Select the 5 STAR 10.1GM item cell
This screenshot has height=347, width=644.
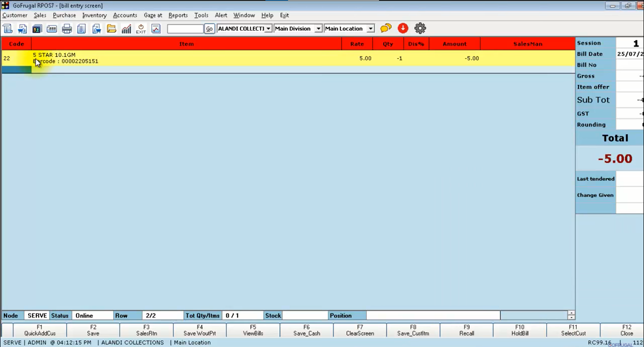click(x=187, y=58)
